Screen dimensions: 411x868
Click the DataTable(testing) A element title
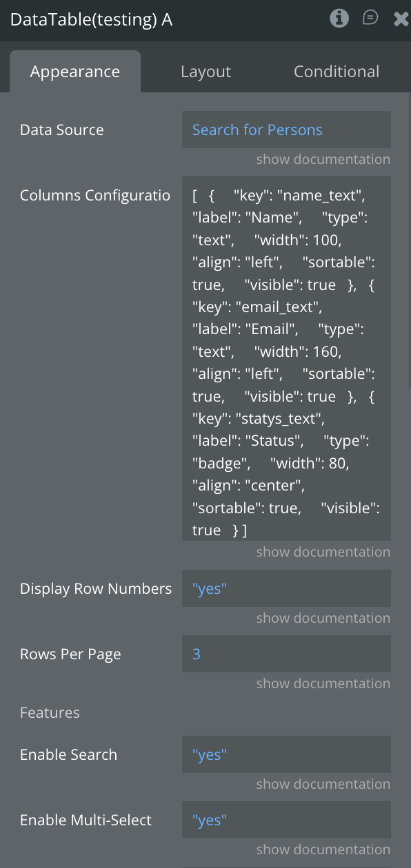point(92,19)
